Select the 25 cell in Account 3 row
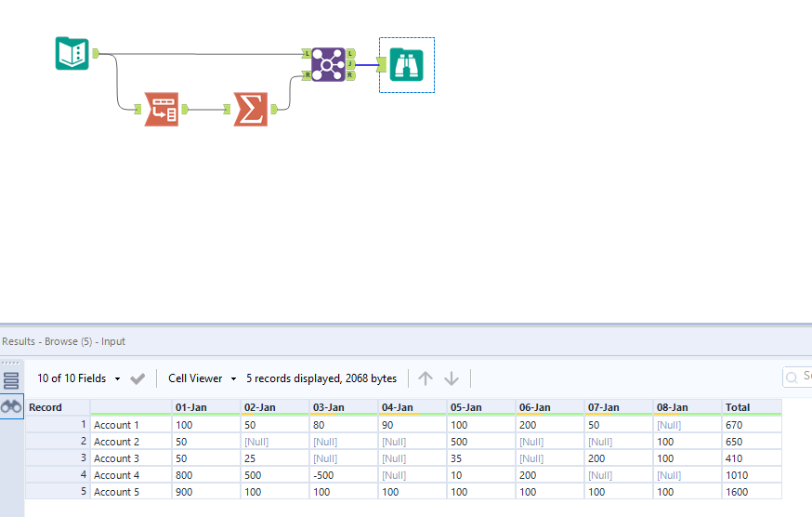This screenshot has height=517, width=812. (275, 457)
